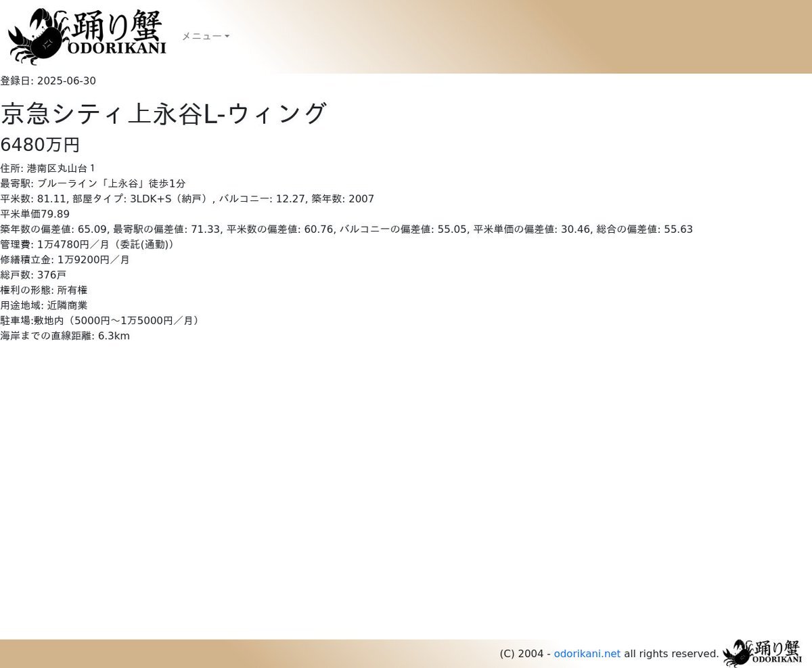Click the address line 住所: 港南区丸山台
Viewport: 812px width, 668px height.
click(x=47, y=169)
